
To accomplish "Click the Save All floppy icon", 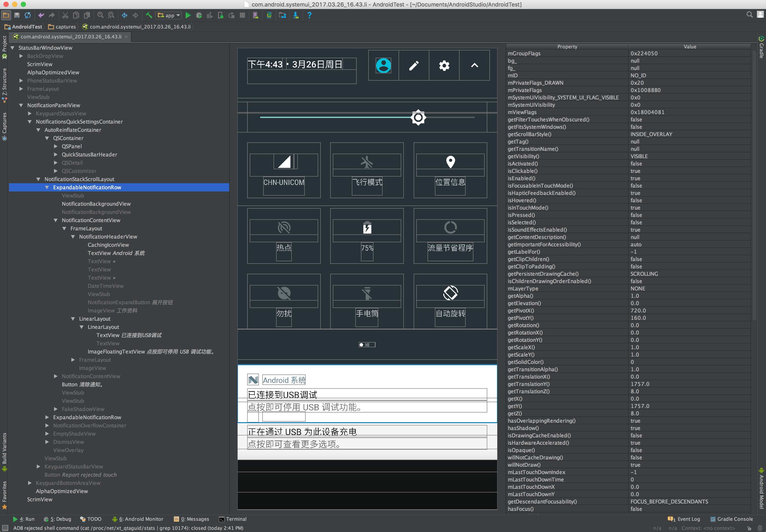I will 17,15.
